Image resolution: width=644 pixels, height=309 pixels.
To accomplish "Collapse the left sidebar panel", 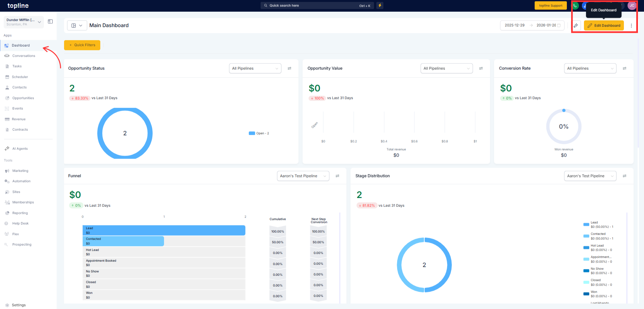I will [x=50, y=22].
